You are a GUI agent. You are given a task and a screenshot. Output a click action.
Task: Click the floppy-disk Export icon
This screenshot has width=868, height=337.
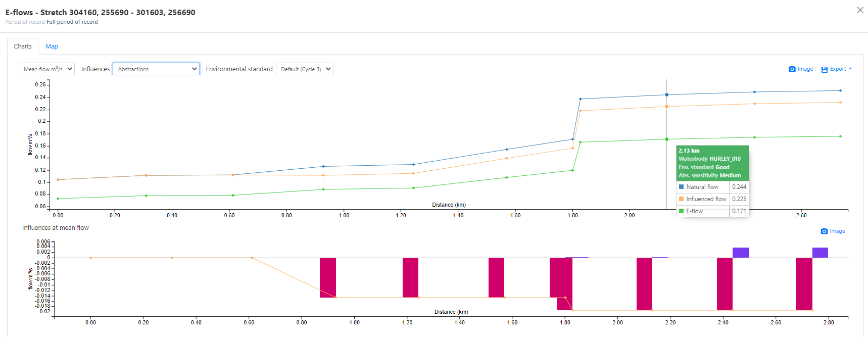pos(824,69)
